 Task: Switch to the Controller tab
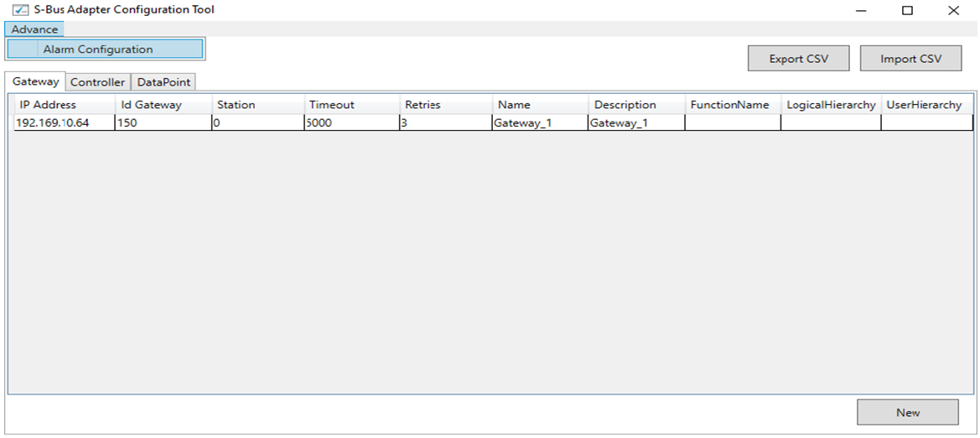coord(97,82)
